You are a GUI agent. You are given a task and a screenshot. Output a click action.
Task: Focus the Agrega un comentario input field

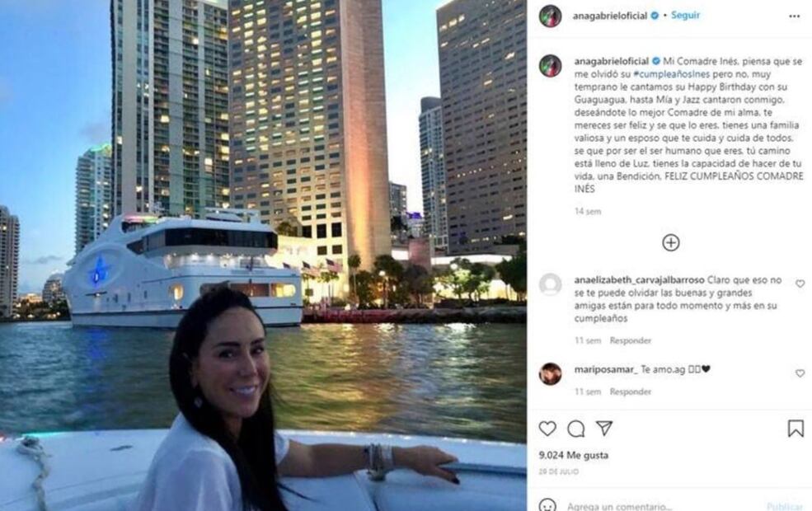663,506
